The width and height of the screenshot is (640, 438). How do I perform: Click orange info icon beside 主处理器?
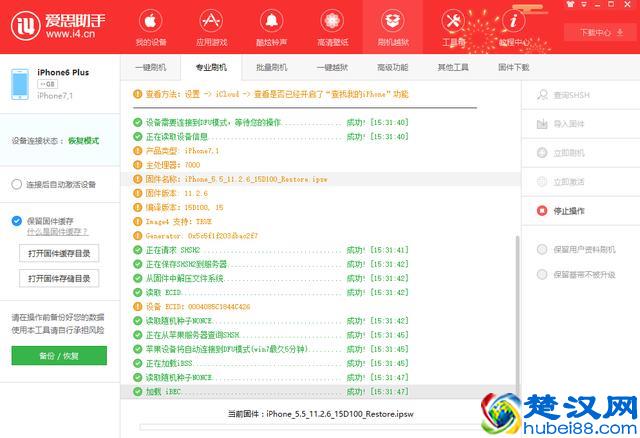coord(138,165)
